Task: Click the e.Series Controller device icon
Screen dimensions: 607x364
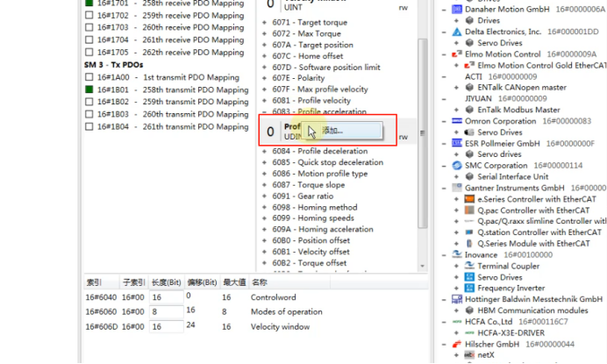Action: pyautogui.click(x=469, y=199)
